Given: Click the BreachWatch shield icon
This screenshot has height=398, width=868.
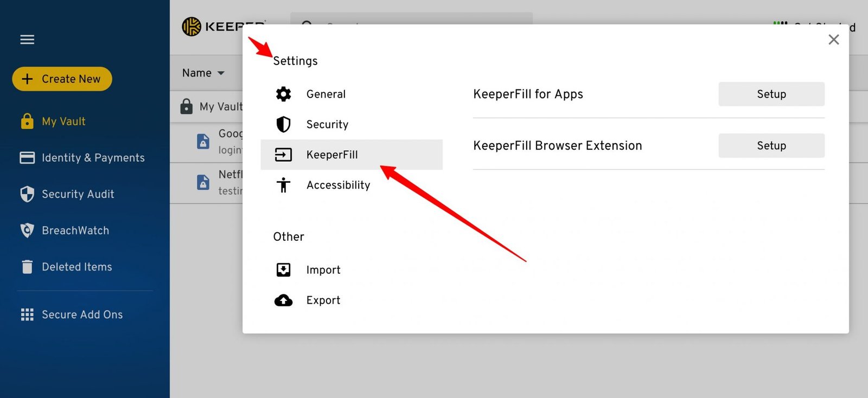Looking at the screenshot, I should coord(27,230).
